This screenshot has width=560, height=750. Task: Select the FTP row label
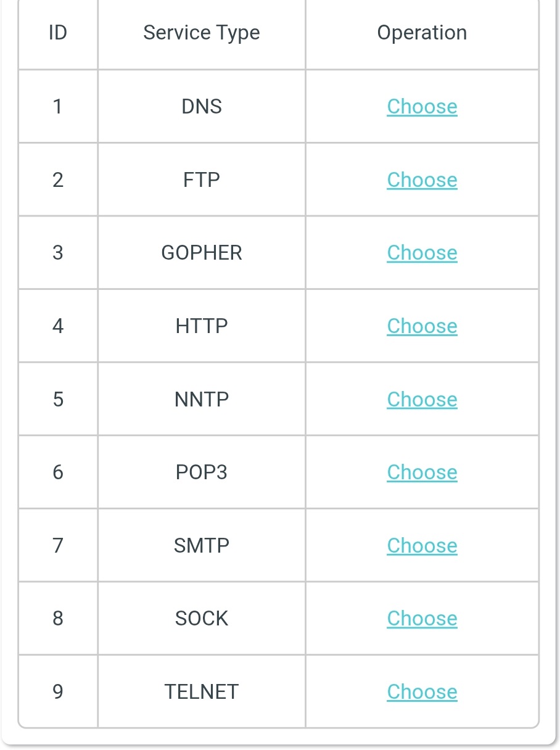201,179
